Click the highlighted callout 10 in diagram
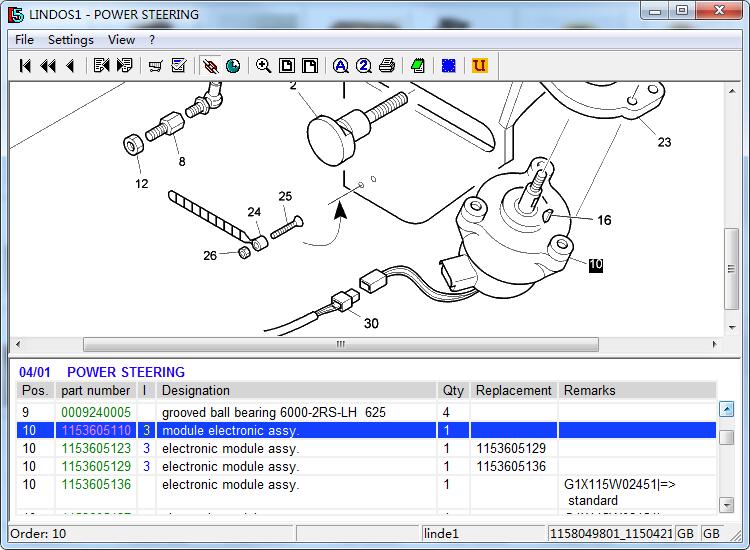Viewport: 750px width, 550px height. [x=596, y=264]
